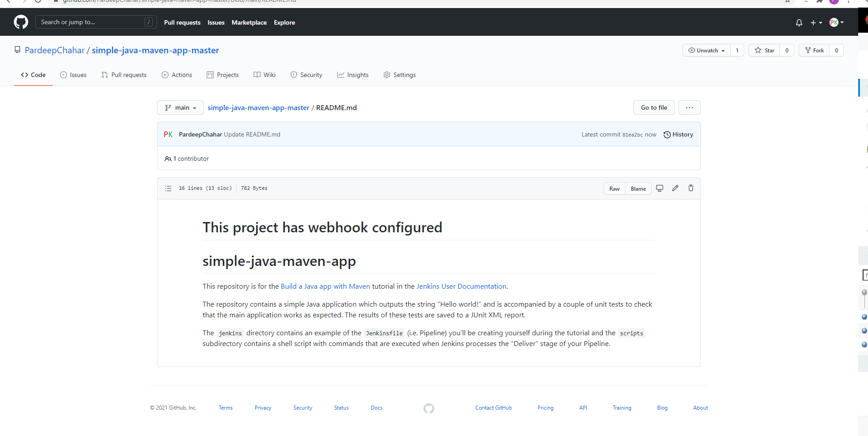Delete the file using the trash icon

coord(691,188)
